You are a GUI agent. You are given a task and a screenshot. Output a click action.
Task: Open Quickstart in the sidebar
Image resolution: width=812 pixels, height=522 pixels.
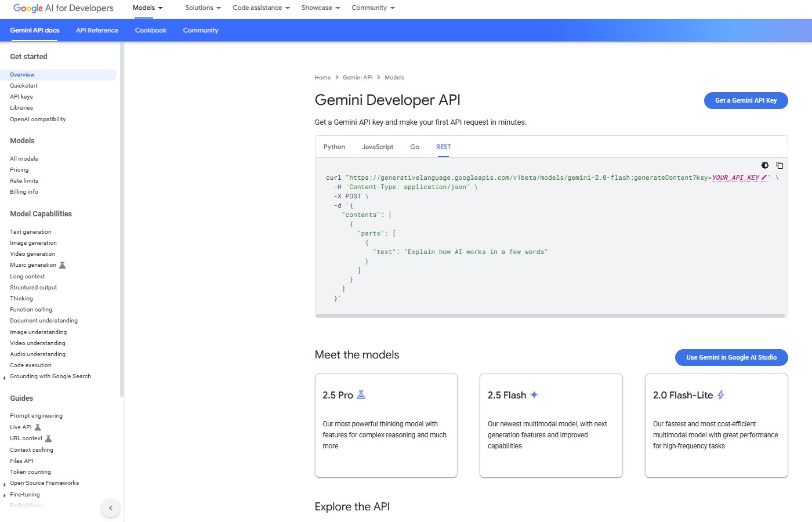tap(24, 86)
